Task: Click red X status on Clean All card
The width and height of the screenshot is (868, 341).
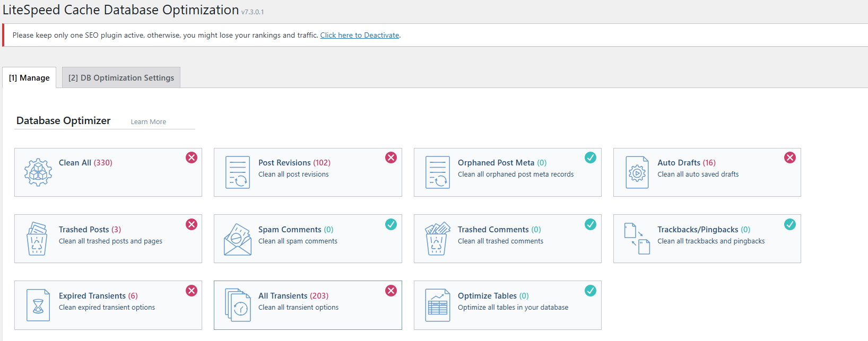Action: coord(192,158)
